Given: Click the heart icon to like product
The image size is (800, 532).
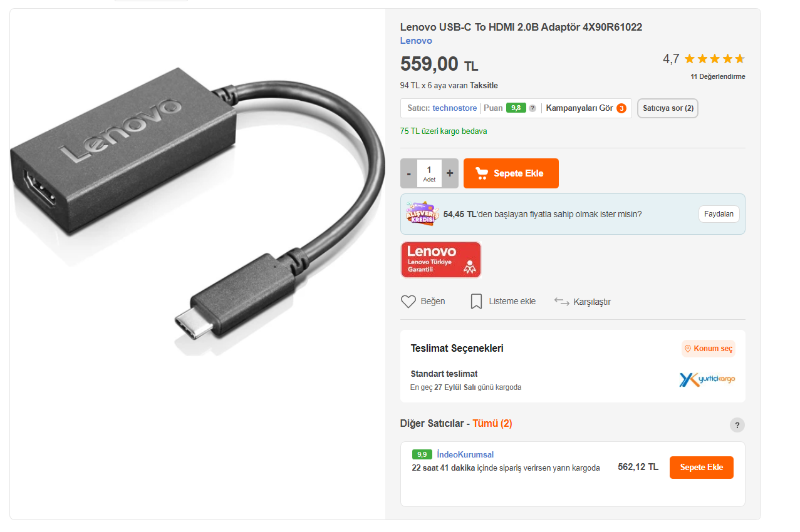Looking at the screenshot, I should (408, 302).
